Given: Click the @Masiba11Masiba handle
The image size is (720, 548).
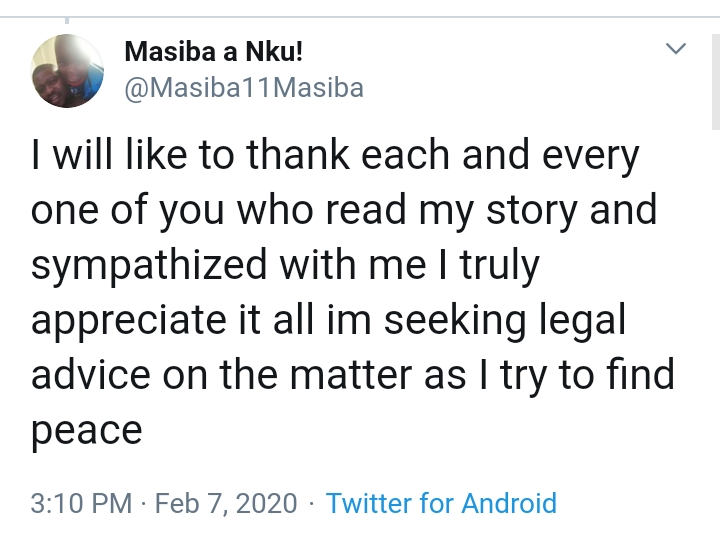Looking at the screenshot, I should point(243,88).
